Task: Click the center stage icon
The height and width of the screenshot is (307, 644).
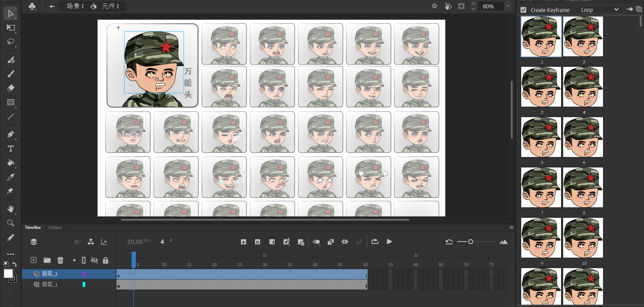Action: pyautogui.click(x=434, y=6)
